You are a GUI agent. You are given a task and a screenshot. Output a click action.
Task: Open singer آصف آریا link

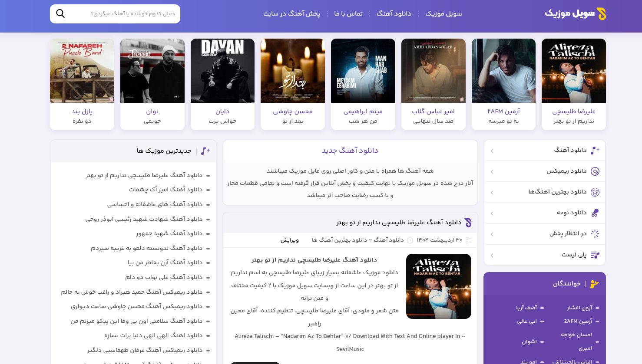coord(526,308)
